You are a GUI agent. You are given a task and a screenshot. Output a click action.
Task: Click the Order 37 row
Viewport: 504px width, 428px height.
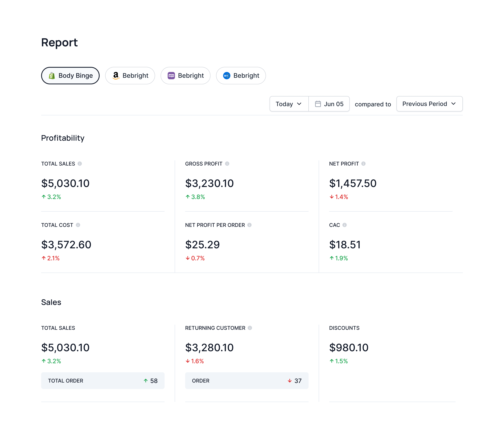(247, 380)
